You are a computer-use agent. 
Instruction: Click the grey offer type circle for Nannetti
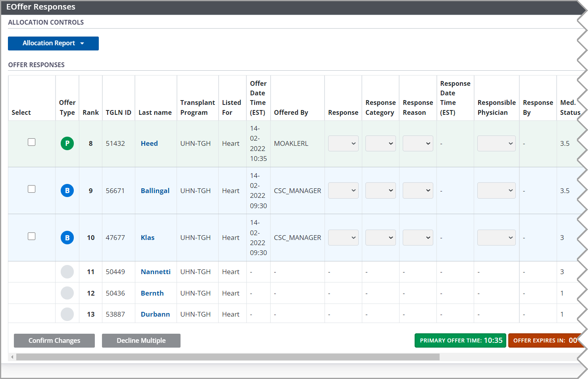pyautogui.click(x=67, y=272)
